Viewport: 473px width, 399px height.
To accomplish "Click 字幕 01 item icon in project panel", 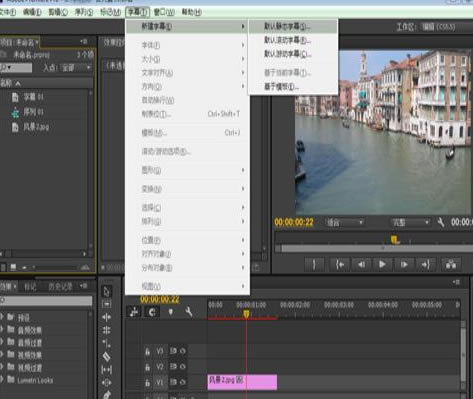I will click(15, 97).
